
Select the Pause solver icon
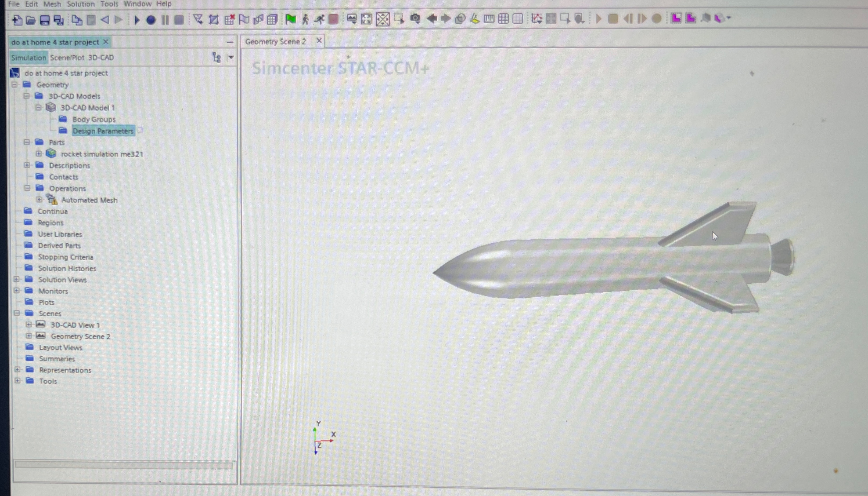coord(165,19)
